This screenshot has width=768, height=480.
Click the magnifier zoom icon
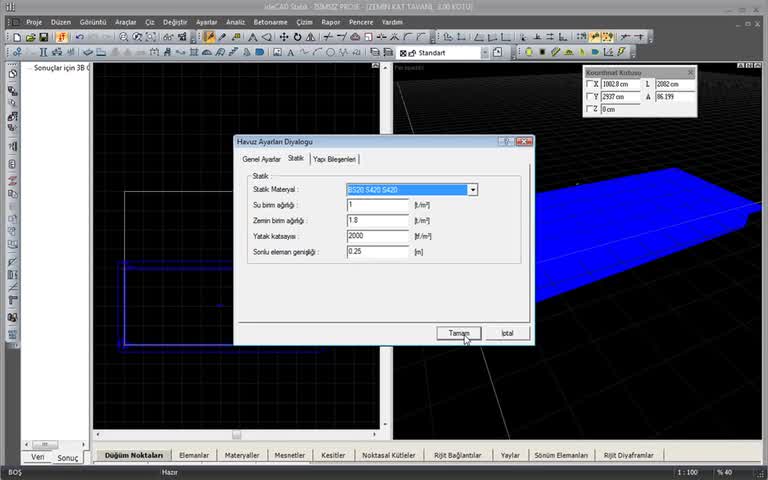pyautogui.click(x=123, y=37)
